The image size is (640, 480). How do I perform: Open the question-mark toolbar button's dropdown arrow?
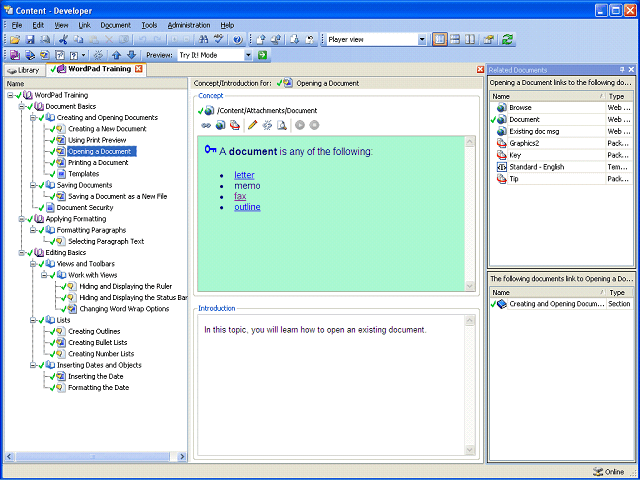(x=83, y=55)
